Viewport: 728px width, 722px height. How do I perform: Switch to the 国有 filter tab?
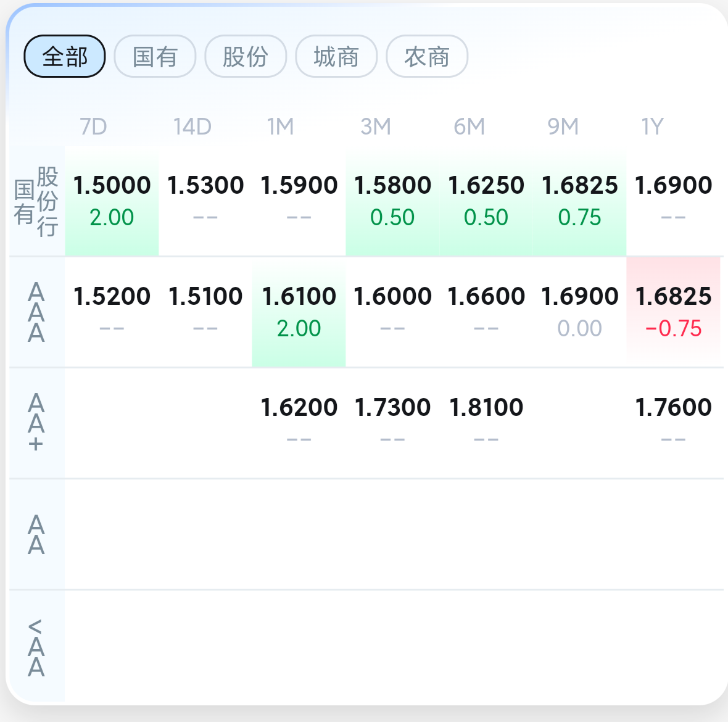pos(155,57)
